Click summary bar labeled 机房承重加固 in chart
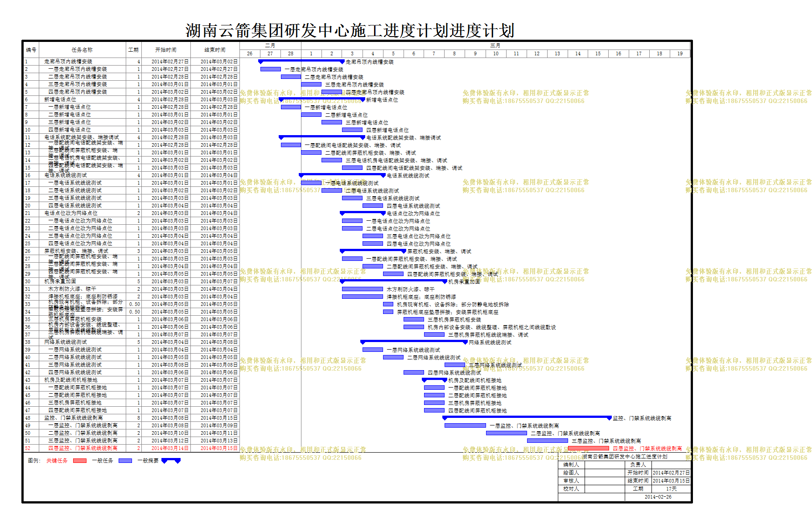 point(394,281)
